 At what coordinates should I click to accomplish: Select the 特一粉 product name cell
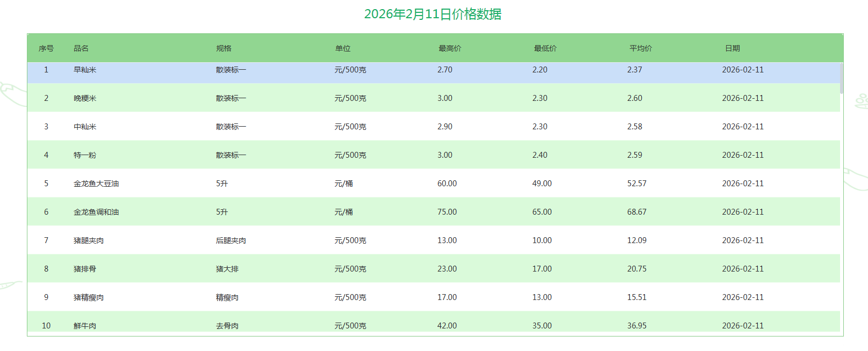[85, 155]
